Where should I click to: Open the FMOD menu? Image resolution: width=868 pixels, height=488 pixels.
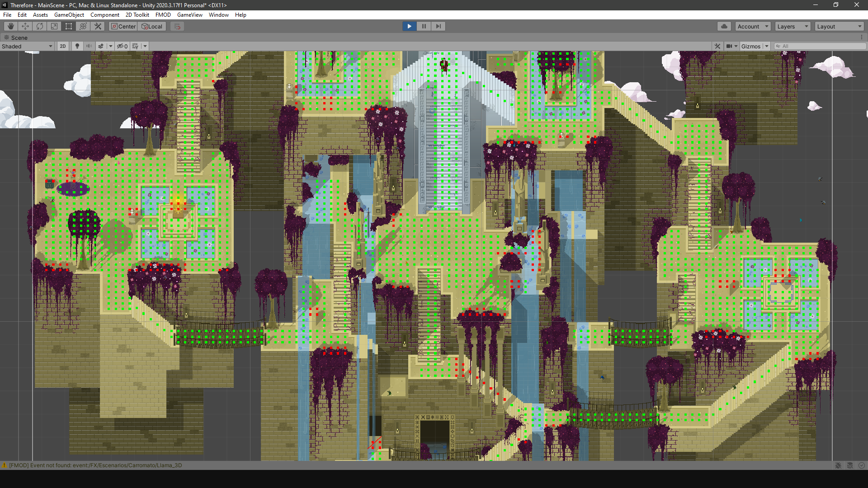(x=163, y=15)
